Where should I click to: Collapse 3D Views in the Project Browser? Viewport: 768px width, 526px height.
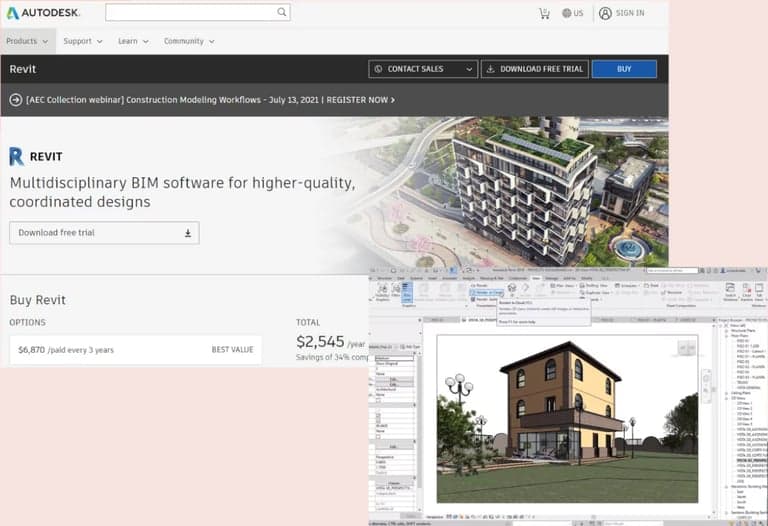click(725, 398)
